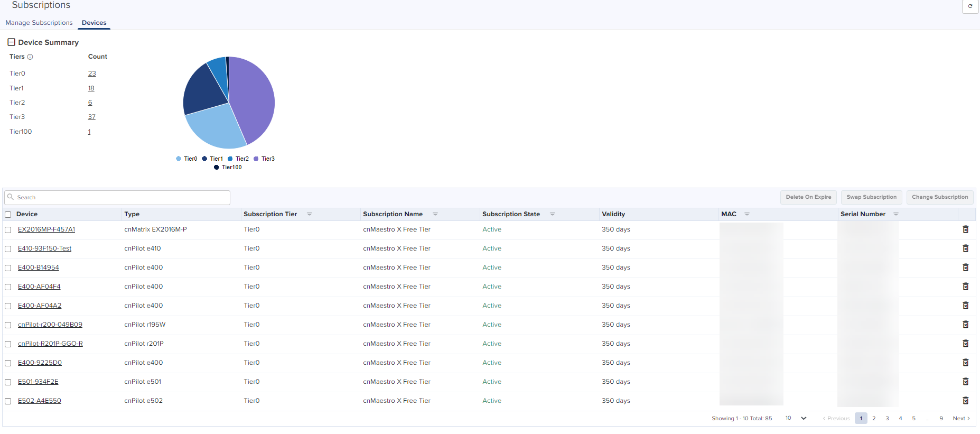Screen dimensions: 980x434
Task: Select the Devices tab
Action: [94, 23]
